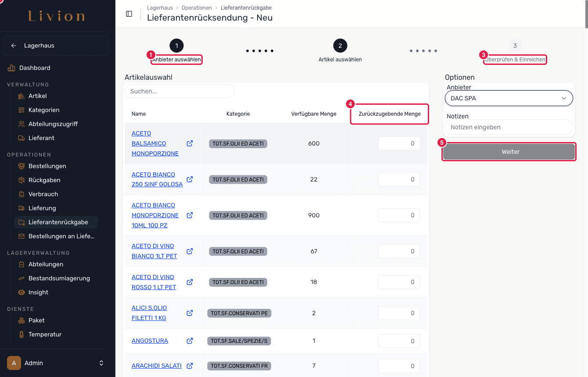This screenshot has width=588, height=377.
Task: Toggle the sidebar panel icon
Action: tap(129, 14)
